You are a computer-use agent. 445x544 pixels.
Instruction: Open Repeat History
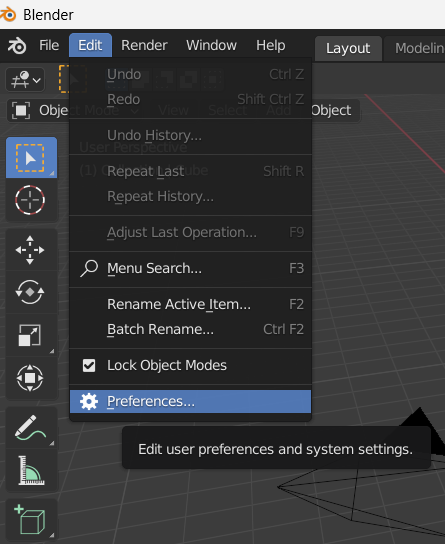coord(190,196)
